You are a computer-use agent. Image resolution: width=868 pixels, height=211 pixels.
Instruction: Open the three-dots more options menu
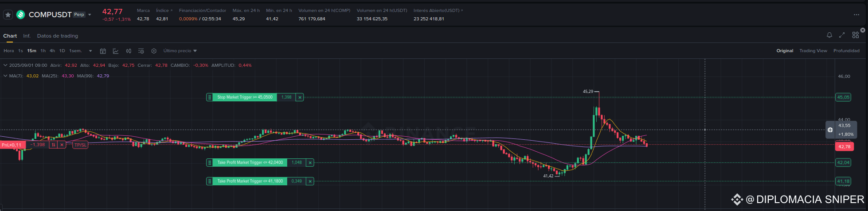pos(856,15)
